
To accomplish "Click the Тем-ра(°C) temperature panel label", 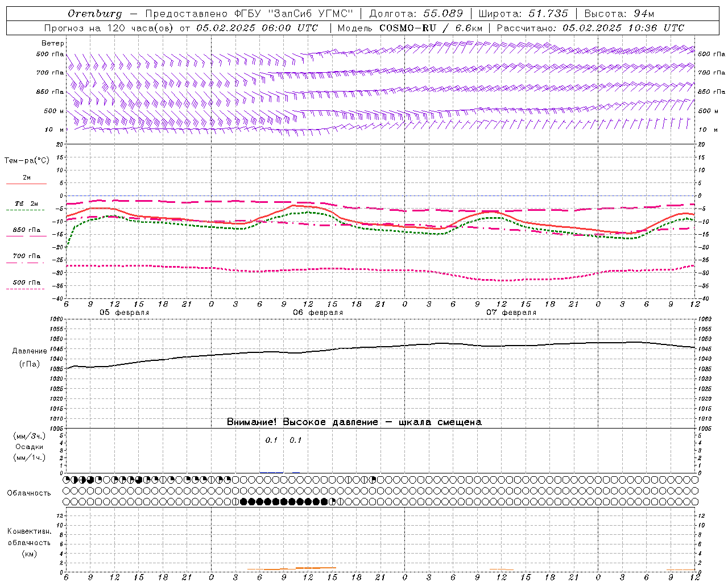I will click(x=27, y=161).
